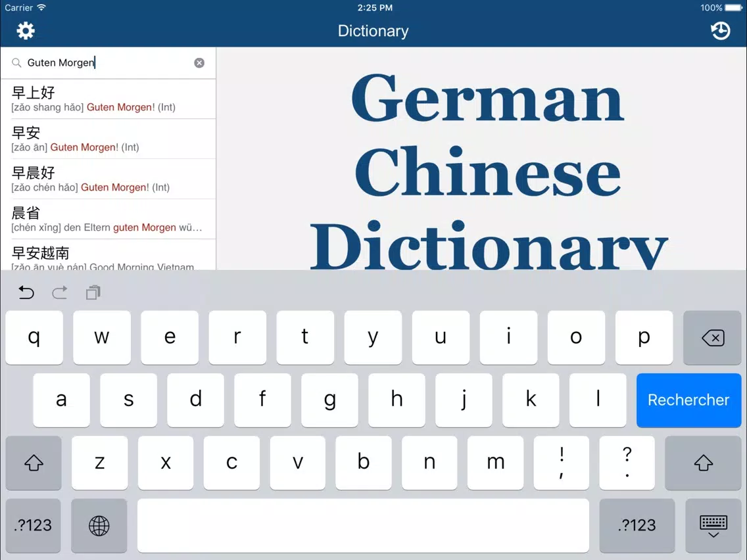Image resolution: width=747 pixels, height=560 pixels.
Task: Open the 早安 dictionary result
Action: [108, 139]
